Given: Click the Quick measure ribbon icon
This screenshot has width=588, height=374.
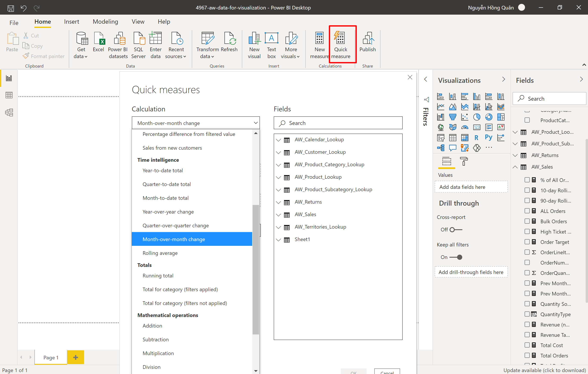Looking at the screenshot, I should 340,45.
